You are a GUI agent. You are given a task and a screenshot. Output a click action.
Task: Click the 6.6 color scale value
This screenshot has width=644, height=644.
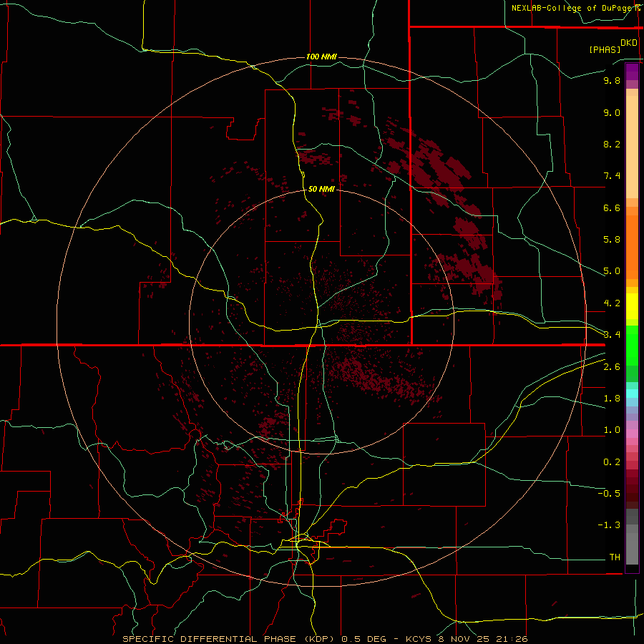612,208
